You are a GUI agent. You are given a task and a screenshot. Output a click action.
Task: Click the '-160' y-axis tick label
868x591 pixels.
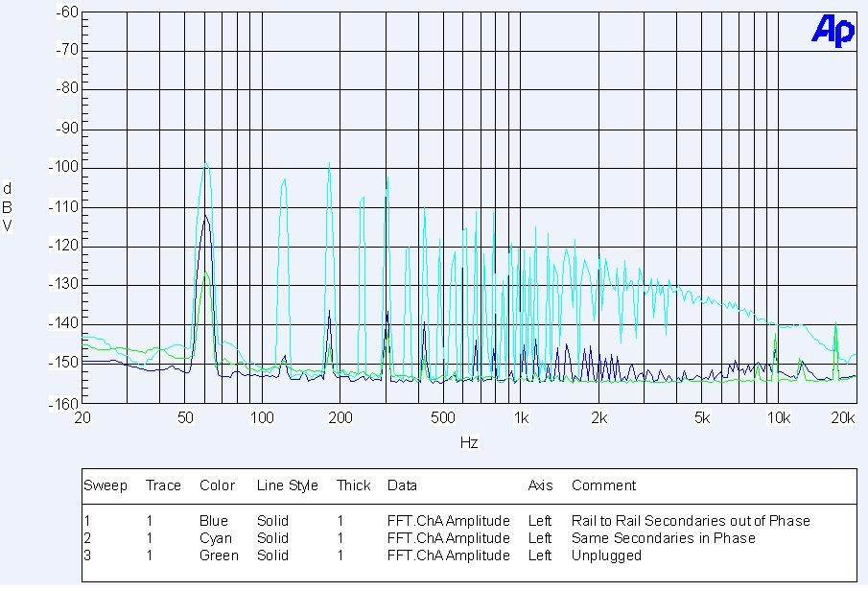coord(63,403)
